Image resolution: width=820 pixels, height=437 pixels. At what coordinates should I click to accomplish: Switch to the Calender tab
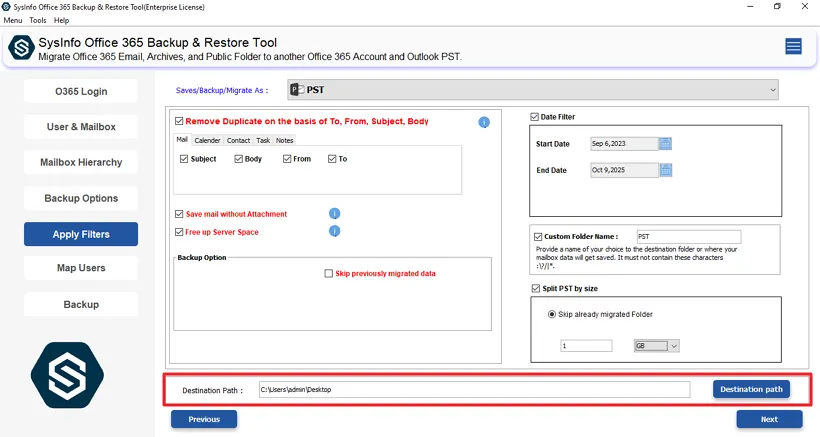(207, 141)
